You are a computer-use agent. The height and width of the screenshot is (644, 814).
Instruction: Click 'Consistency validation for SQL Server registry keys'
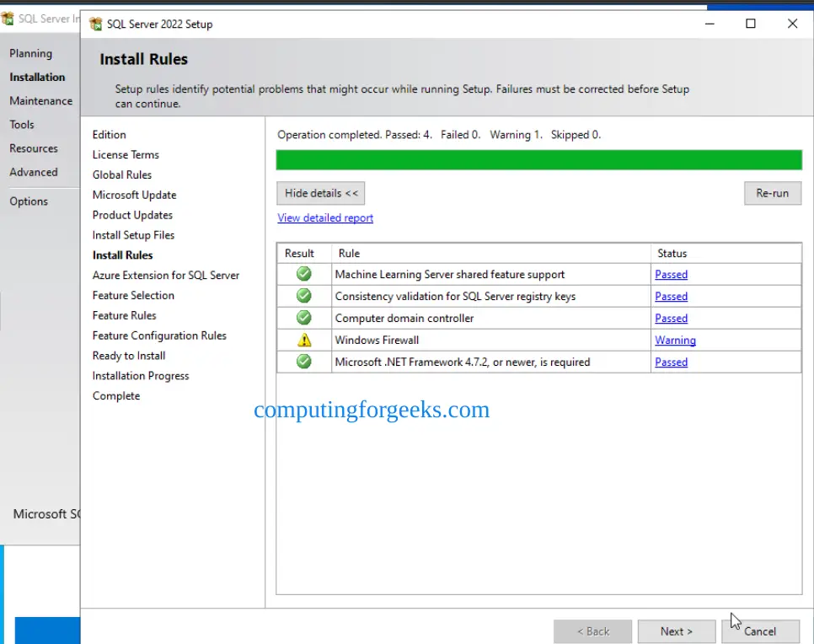click(455, 296)
